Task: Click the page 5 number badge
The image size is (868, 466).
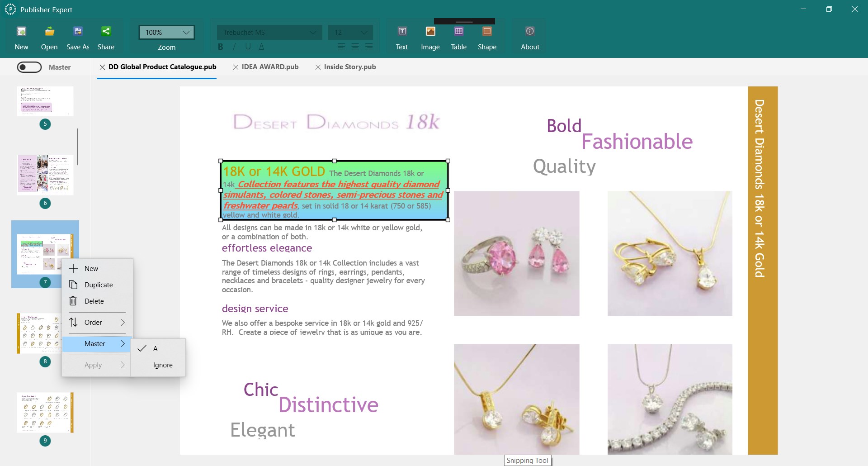Action: point(45,124)
